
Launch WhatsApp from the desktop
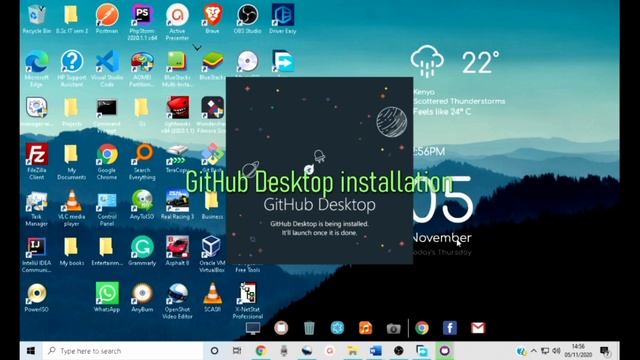click(107, 298)
